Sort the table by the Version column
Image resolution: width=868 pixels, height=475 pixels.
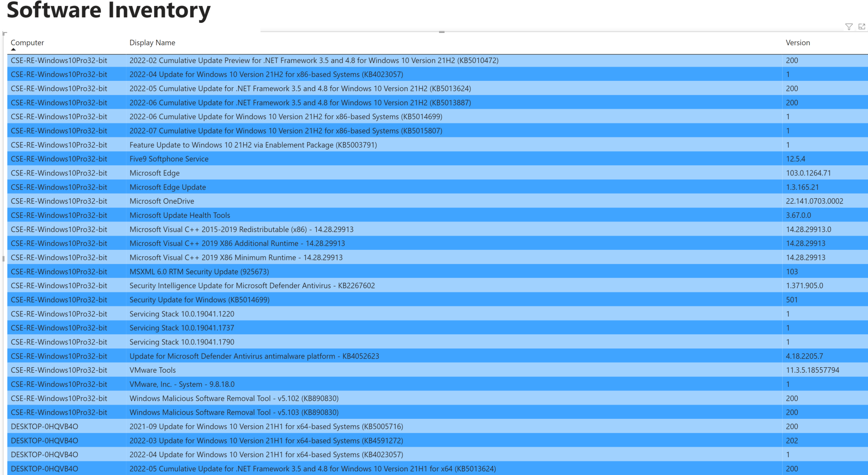(798, 42)
